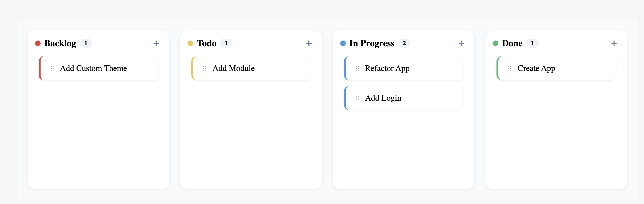
Task: Select the Add Custom Theme card
Action: click(99, 68)
